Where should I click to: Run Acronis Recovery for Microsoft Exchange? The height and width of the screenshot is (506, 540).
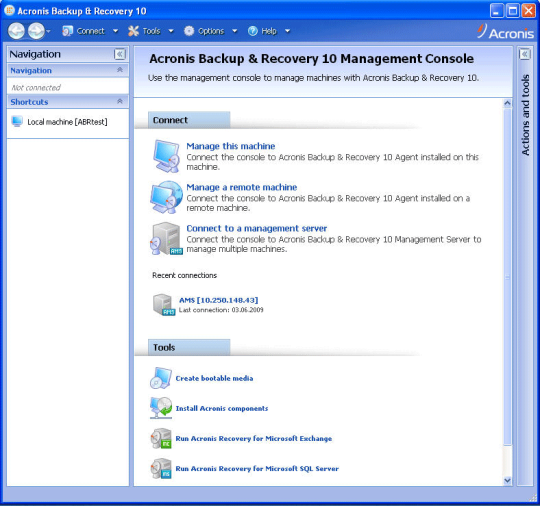(254, 438)
